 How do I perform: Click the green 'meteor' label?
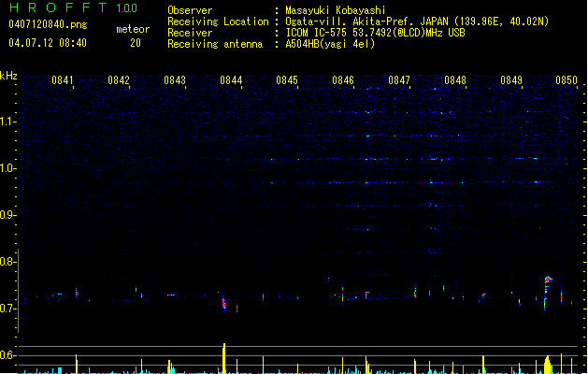point(133,29)
